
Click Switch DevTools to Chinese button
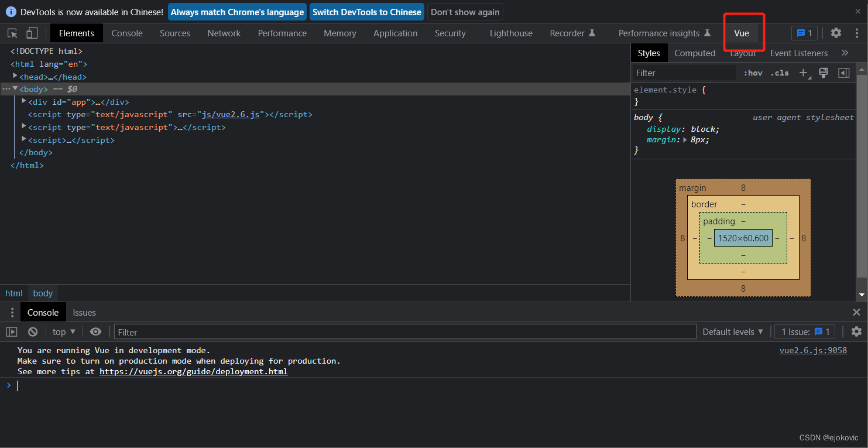coord(367,12)
